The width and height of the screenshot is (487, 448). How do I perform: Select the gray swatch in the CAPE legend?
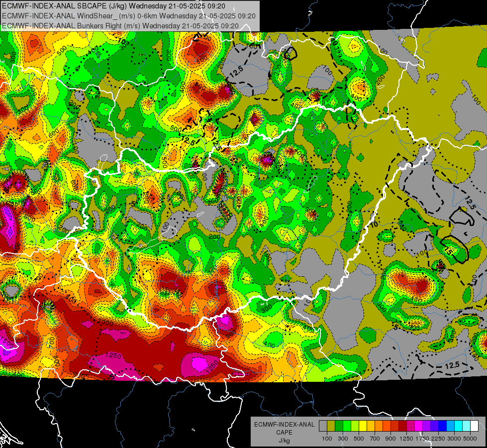pos(323,426)
